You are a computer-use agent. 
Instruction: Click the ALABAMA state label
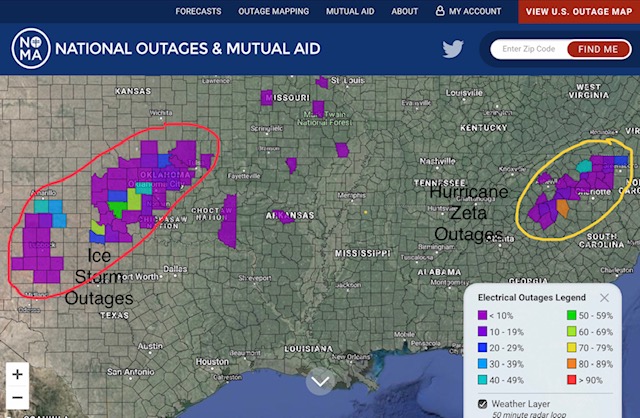point(439,272)
